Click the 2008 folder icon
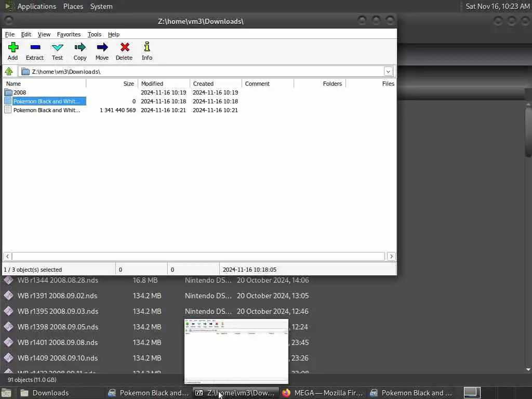The image size is (532, 399). pyautogui.click(x=8, y=92)
